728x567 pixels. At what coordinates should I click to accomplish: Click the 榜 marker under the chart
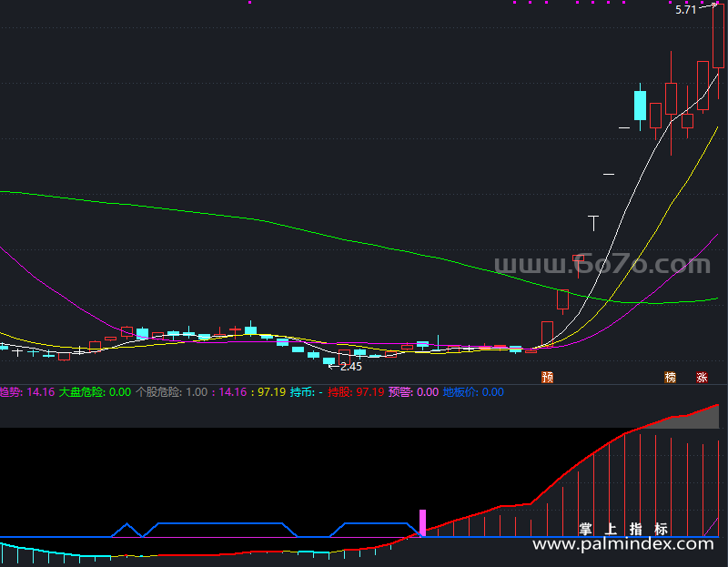670,377
